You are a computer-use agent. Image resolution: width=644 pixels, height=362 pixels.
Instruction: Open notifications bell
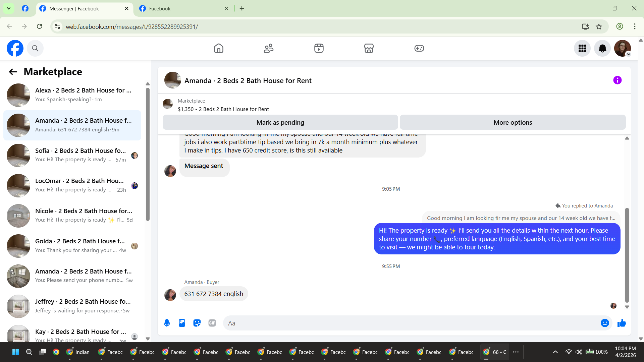click(602, 49)
